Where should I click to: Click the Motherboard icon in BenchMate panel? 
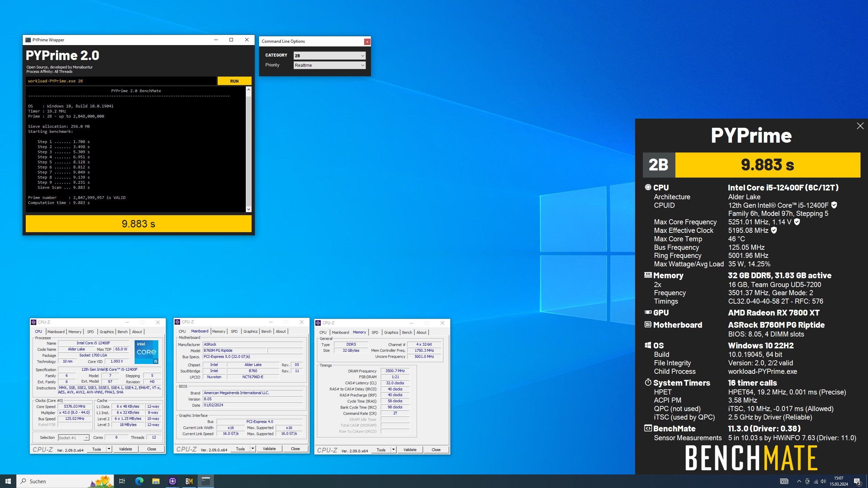648,324
